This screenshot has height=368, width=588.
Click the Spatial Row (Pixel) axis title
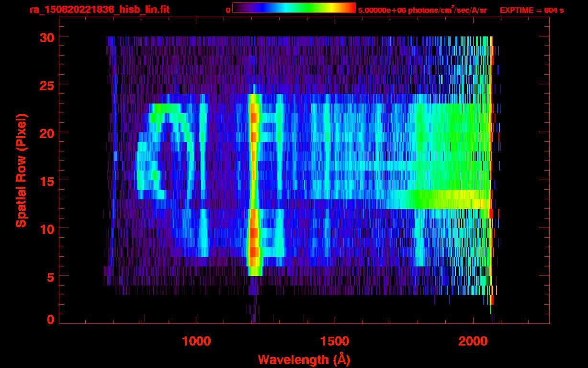21,171
